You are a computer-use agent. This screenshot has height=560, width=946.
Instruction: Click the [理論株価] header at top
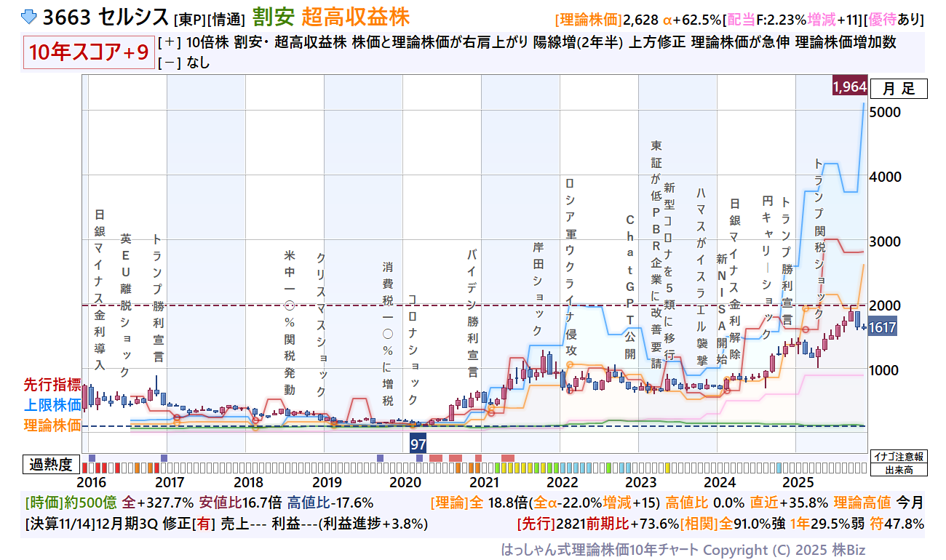(588, 19)
